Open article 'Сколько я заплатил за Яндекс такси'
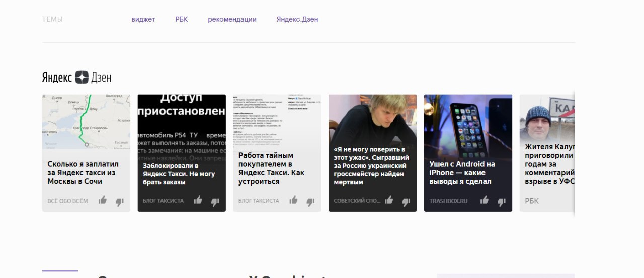 point(83,172)
